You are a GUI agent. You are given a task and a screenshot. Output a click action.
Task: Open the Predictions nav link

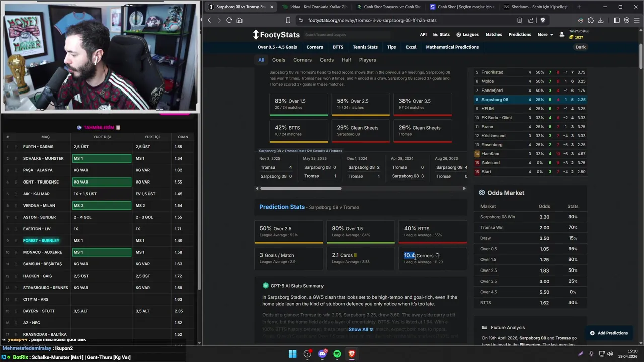[520, 35]
